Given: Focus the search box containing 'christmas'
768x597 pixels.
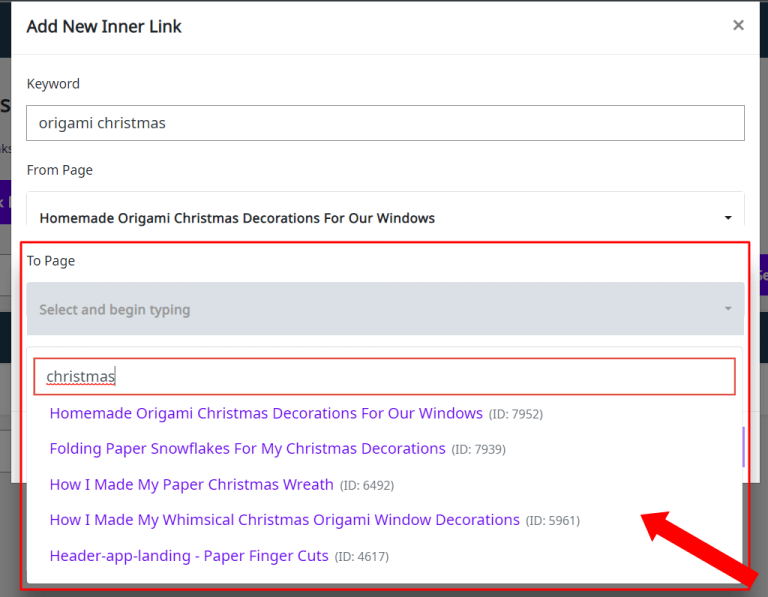Looking at the screenshot, I should tap(385, 376).
